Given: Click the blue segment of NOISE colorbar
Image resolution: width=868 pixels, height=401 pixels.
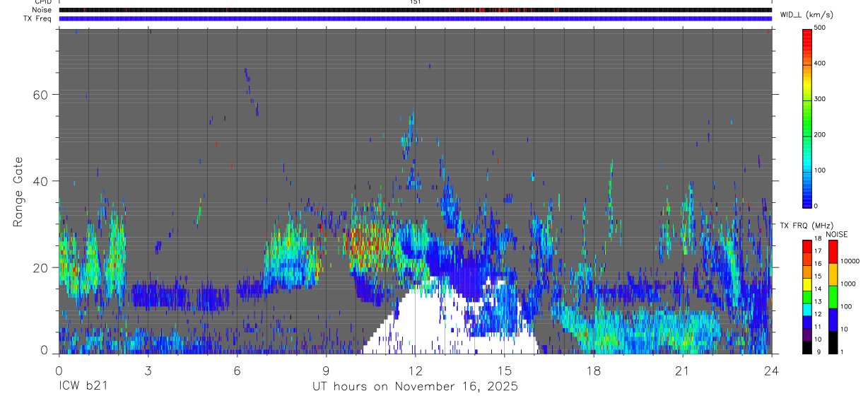Looking at the screenshot, I should pyautogui.click(x=833, y=320).
